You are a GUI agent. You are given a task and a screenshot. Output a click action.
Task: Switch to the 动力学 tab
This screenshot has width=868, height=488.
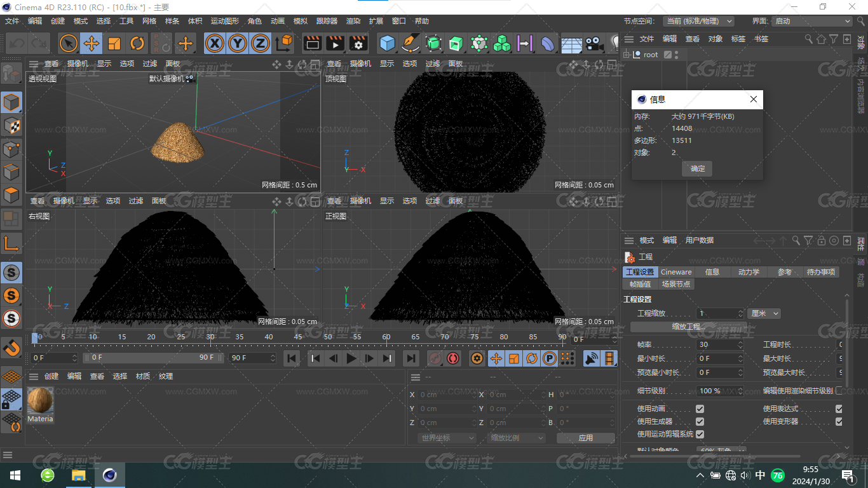pyautogui.click(x=749, y=272)
